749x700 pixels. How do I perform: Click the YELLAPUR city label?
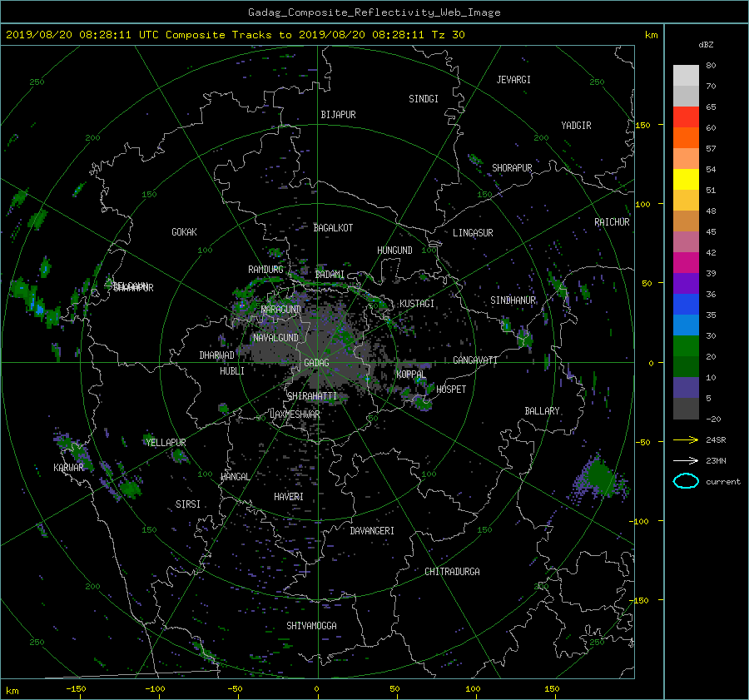[x=166, y=443]
